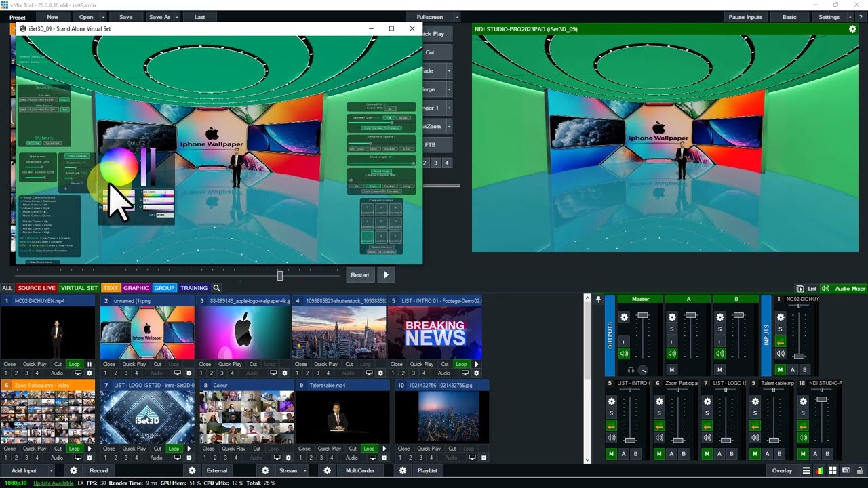The height and width of the screenshot is (488, 868).
Task: Toggle Loop on input 7 LIST - LOGO ISET3D
Action: tap(174, 449)
